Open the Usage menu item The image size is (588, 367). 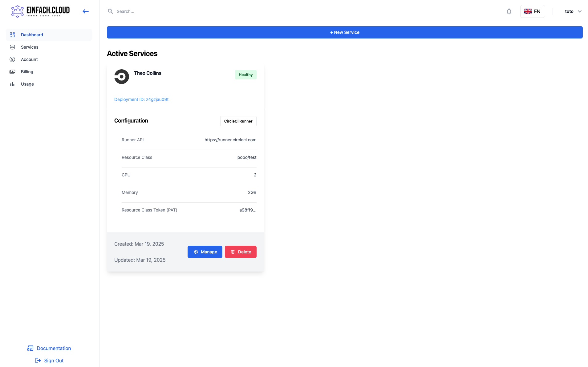[27, 84]
